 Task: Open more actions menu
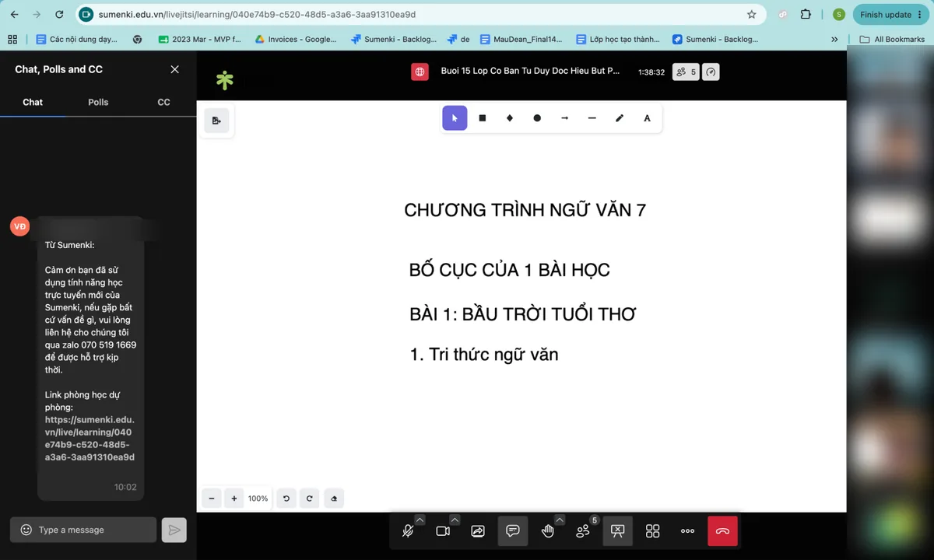tap(688, 530)
